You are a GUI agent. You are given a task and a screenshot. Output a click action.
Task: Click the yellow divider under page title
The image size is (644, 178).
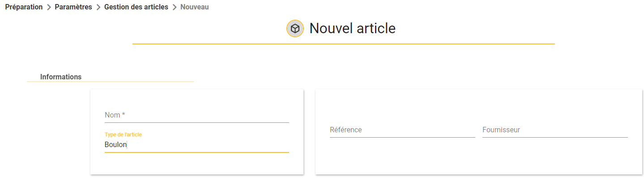point(343,44)
